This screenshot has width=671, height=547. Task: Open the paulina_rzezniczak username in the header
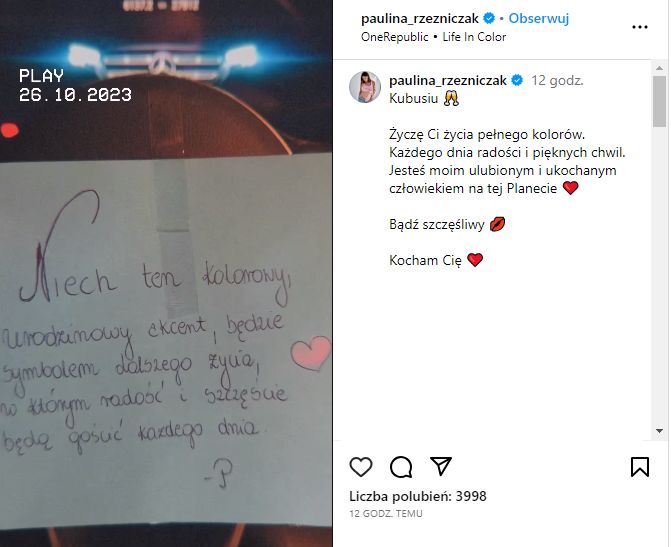point(419,18)
